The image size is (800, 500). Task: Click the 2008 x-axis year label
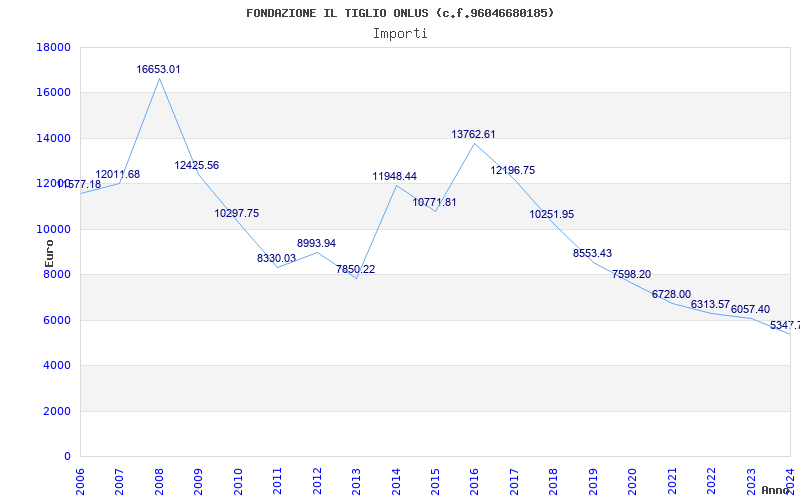159,481
